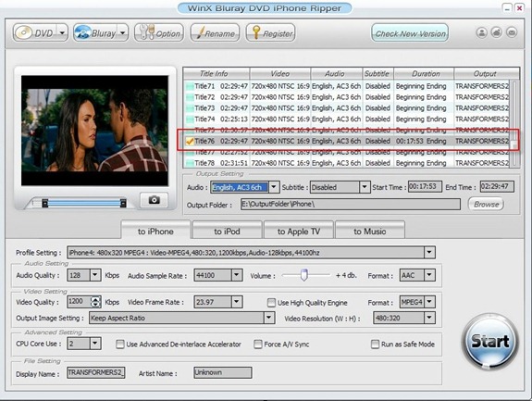This screenshot has width=532, height=401.
Task: Click the home round icon
Action: (x=497, y=32)
